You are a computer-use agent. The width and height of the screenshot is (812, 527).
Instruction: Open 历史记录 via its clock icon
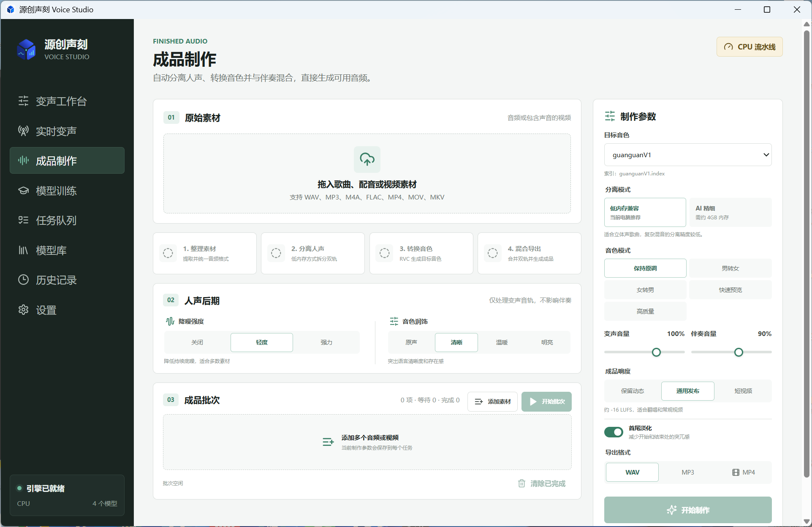tap(23, 280)
